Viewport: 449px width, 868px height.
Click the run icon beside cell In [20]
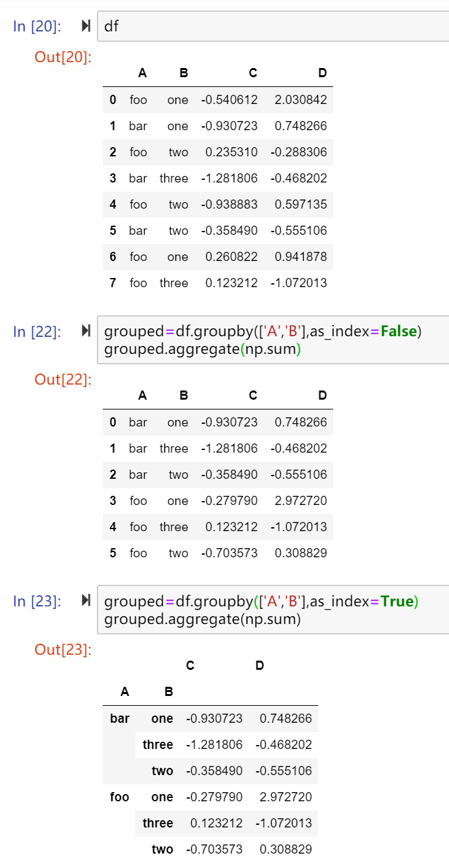86,26
